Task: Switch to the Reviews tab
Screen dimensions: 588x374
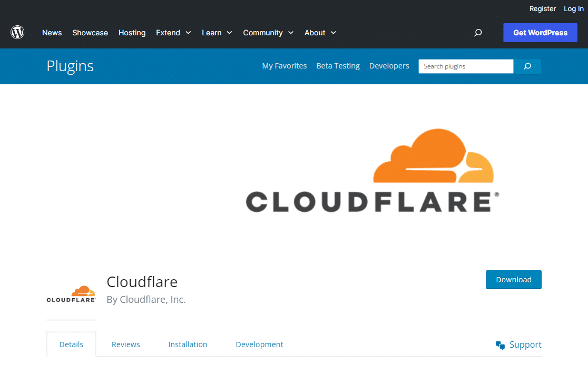Action: pyautogui.click(x=125, y=345)
